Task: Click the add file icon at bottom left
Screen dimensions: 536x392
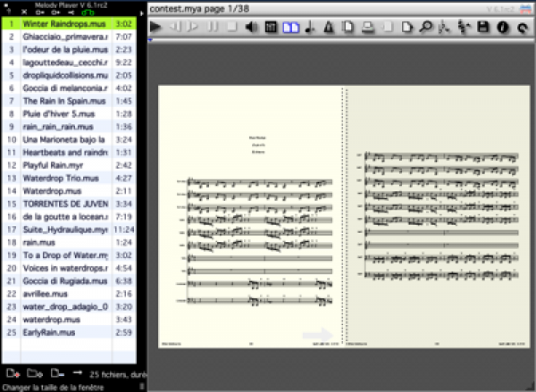Action: click(12, 372)
